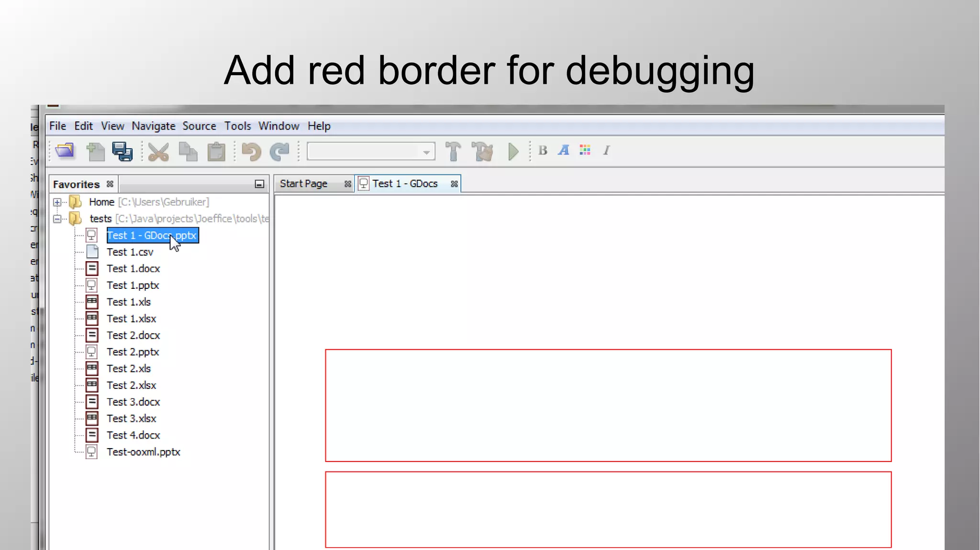Select the Test 1.csv file

130,252
